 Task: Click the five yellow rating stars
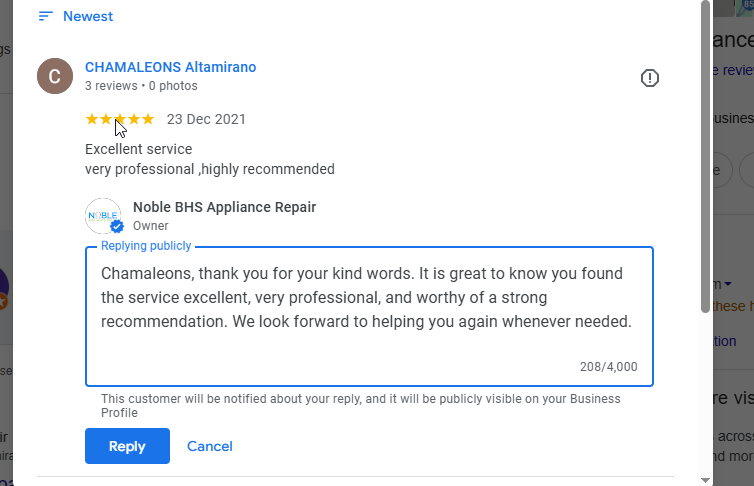120,119
